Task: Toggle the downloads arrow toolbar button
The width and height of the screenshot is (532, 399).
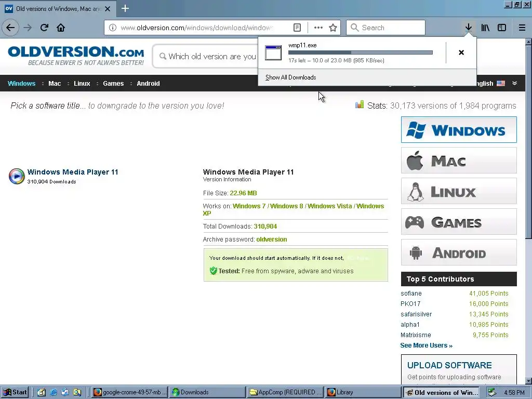Action: [469, 28]
